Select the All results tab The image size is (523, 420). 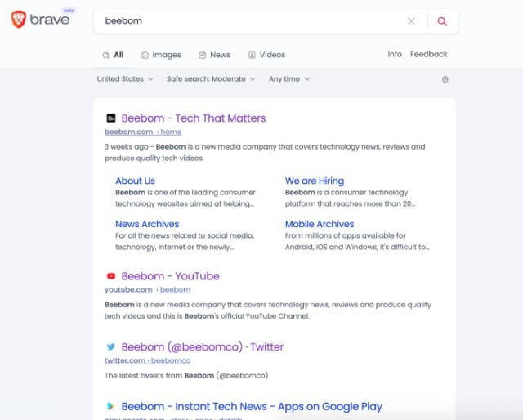(x=113, y=55)
